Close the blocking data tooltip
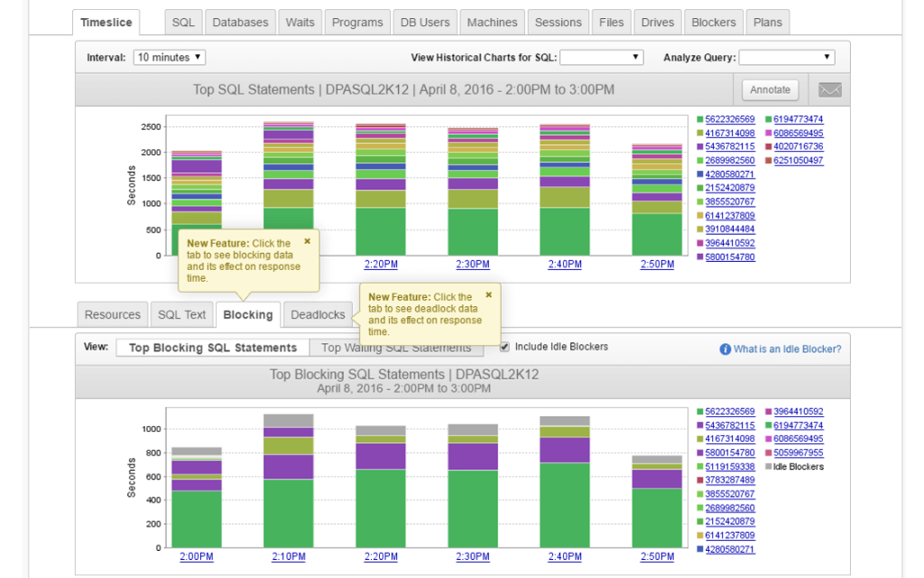 [307, 241]
